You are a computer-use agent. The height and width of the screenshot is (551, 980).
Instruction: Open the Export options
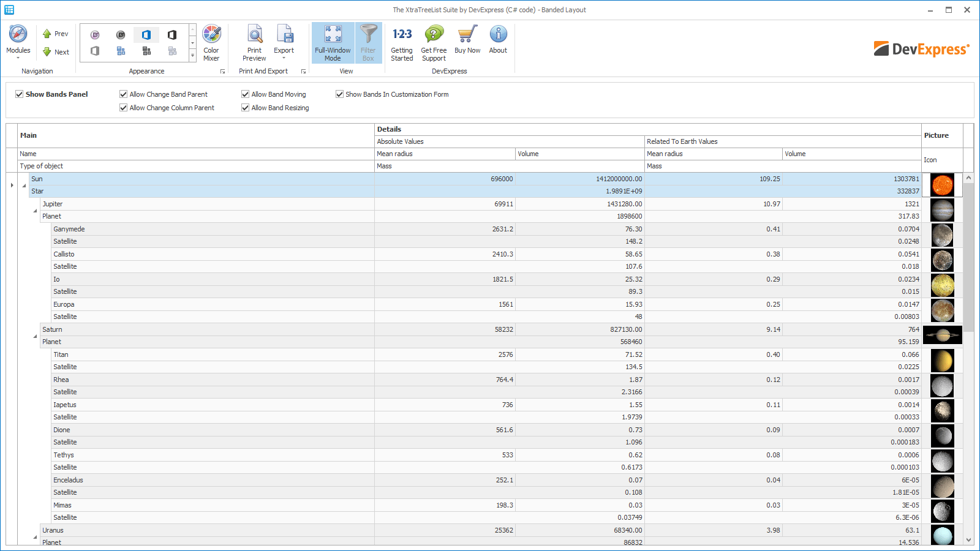tap(284, 43)
